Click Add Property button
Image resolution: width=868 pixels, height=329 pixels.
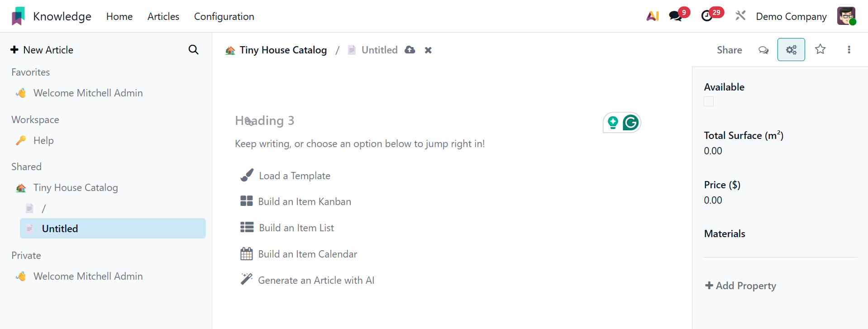(x=740, y=286)
